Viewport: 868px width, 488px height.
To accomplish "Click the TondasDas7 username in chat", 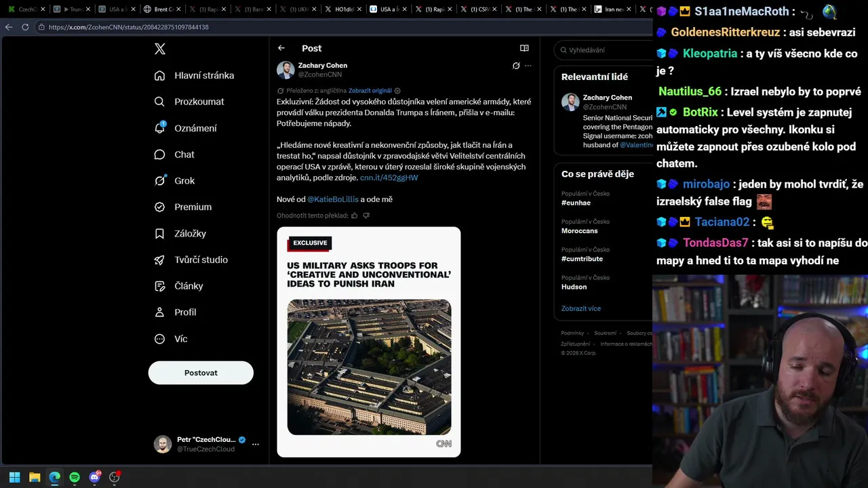I will (x=715, y=243).
